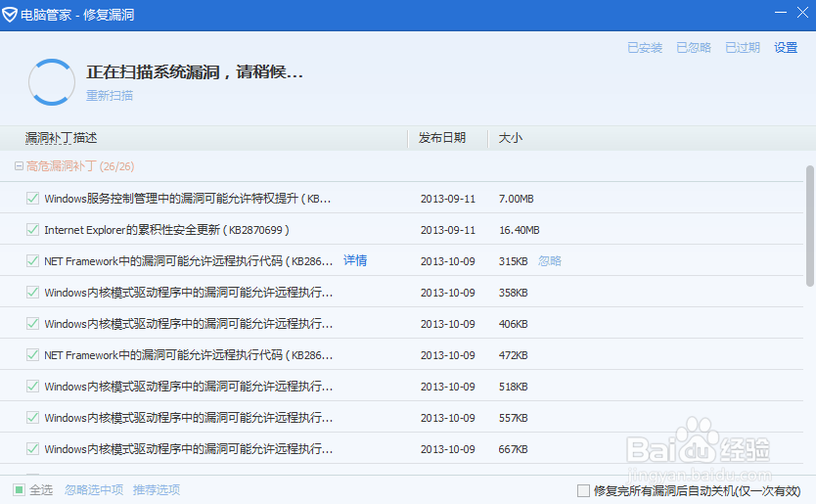The image size is (816, 504).
Task: Click the 电脑管家 - 修复漏洞 title text
Action: (77, 15)
